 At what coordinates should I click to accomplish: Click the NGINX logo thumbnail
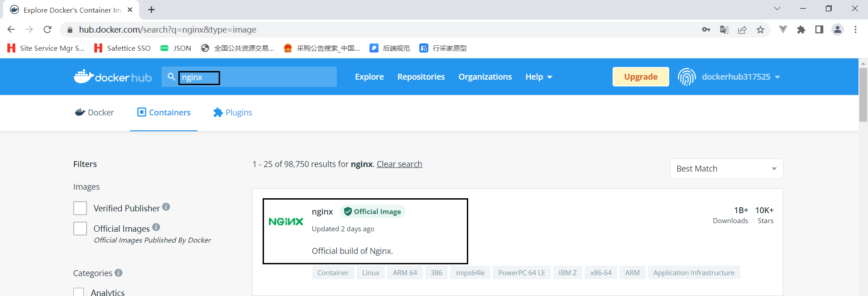coord(286,221)
